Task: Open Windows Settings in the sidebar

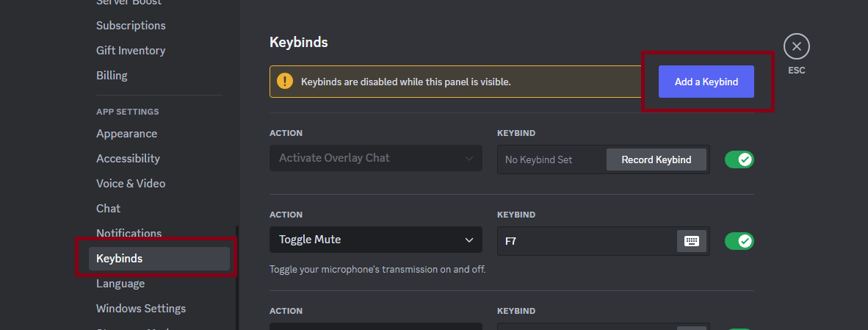Action: [x=141, y=309]
